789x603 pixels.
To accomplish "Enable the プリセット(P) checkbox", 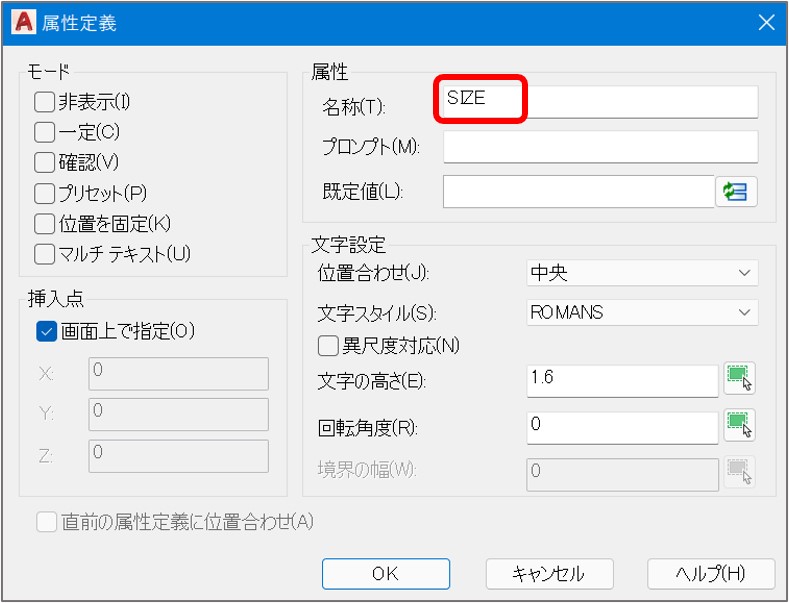I will [44, 194].
